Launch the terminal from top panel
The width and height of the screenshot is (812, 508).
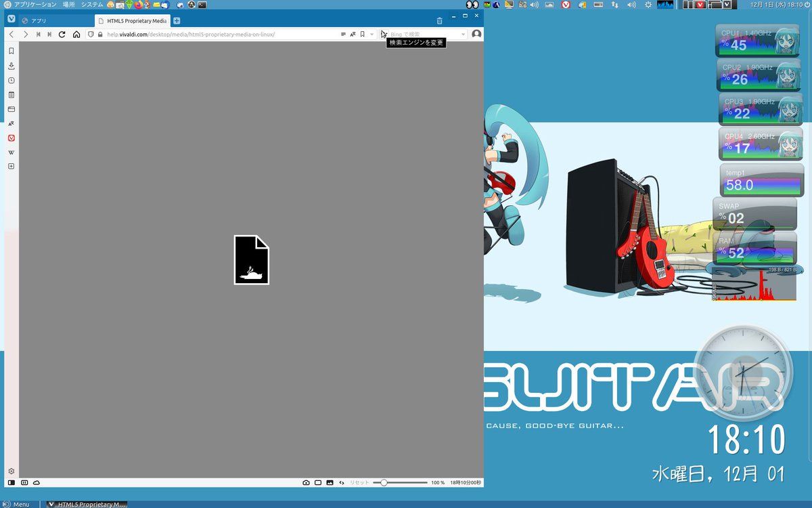pyautogui.click(x=202, y=5)
